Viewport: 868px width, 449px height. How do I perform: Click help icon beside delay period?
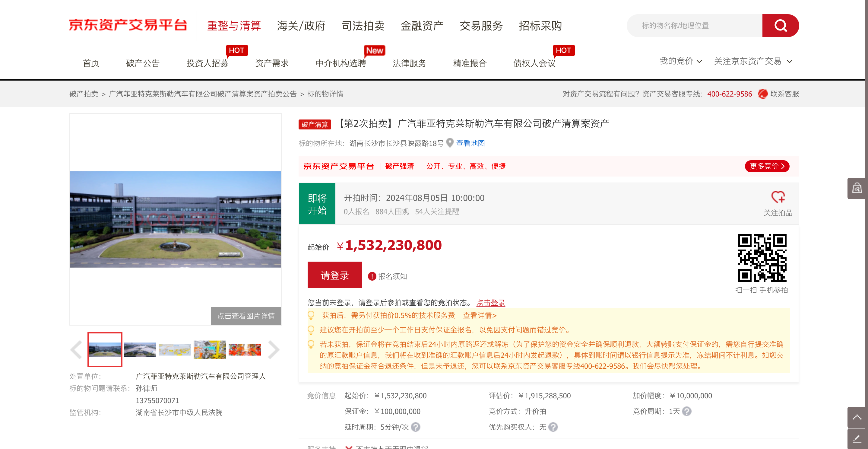[x=416, y=427]
